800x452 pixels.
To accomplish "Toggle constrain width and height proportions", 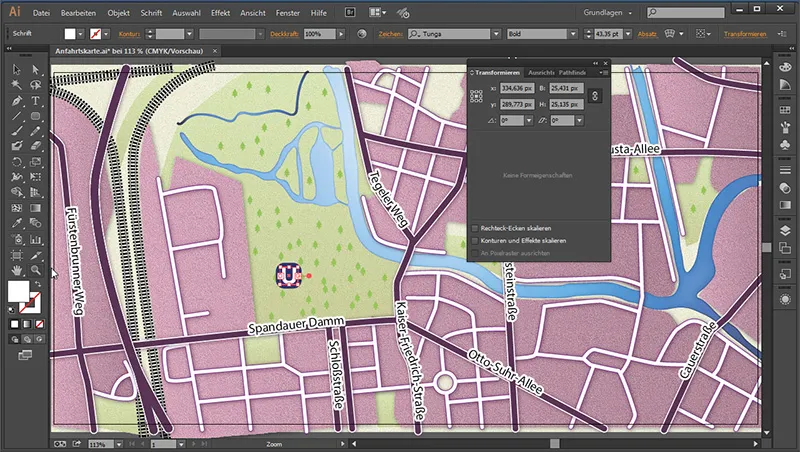I will (x=594, y=96).
